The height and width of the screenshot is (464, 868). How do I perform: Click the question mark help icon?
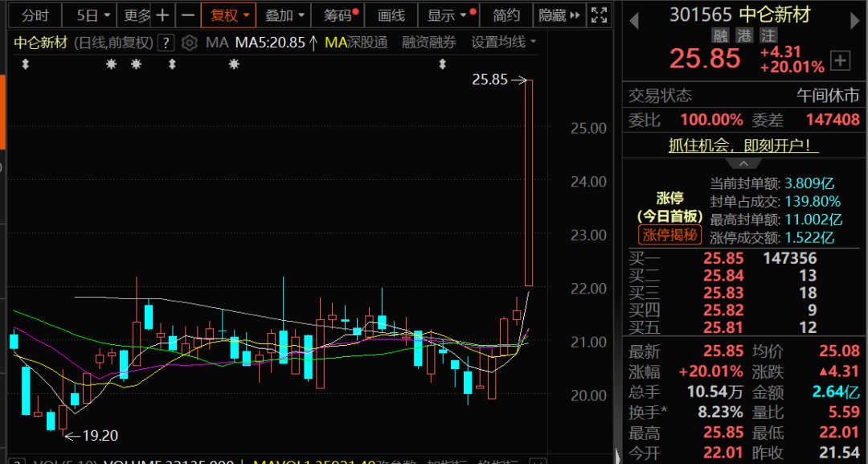(x=166, y=43)
